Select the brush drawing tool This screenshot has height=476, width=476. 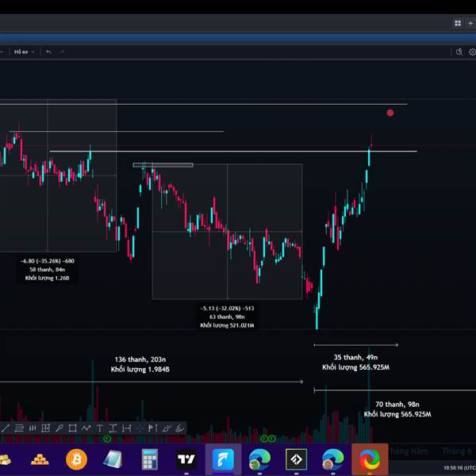(59, 428)
